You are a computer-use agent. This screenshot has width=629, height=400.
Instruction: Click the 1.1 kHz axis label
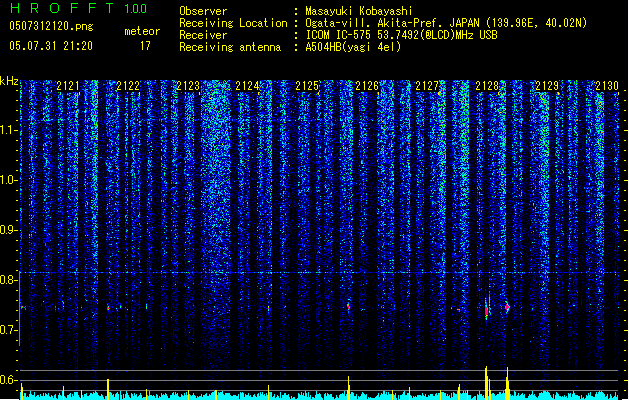[x=8, y=130]
